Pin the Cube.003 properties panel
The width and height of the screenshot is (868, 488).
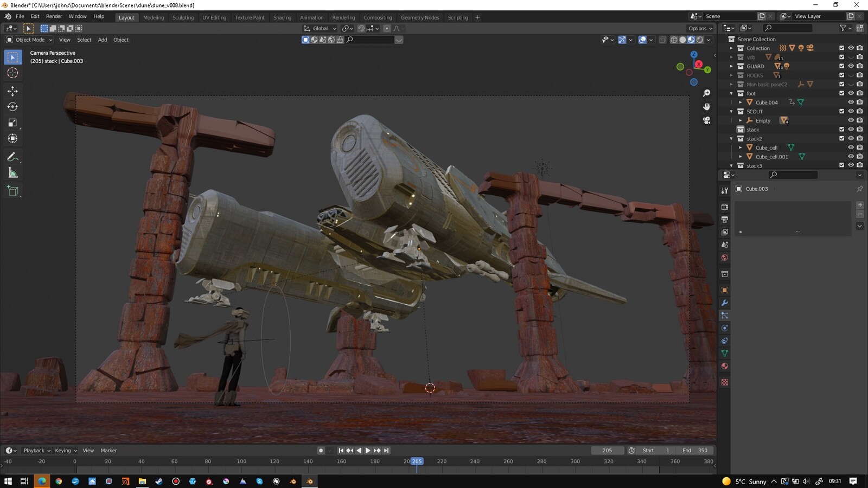(859, 189)
